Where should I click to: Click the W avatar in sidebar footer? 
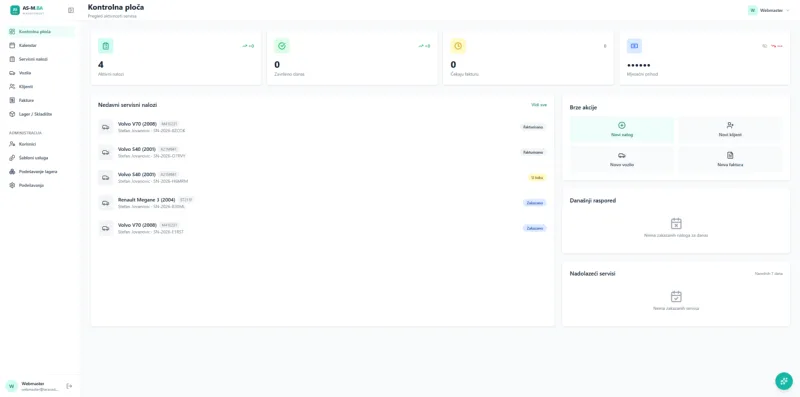tap(12, 386)
